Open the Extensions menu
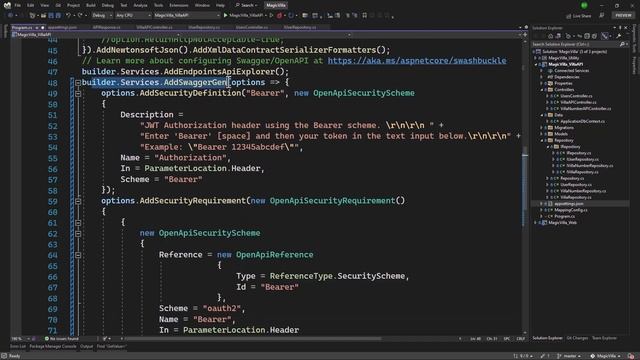This screenshot has height=360, width=640. [x=178, y=5]
